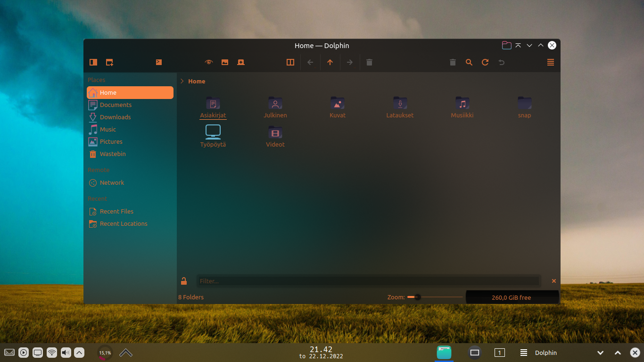Switch to the Wastebin place
Screen dimensions: 644x362
pyautogui.click(x=113, y=154)
